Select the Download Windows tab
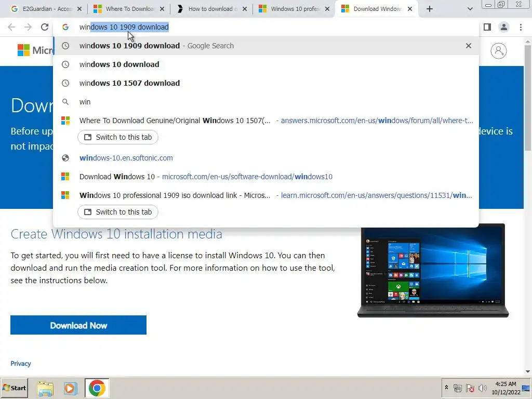 [x=377, y=9]
